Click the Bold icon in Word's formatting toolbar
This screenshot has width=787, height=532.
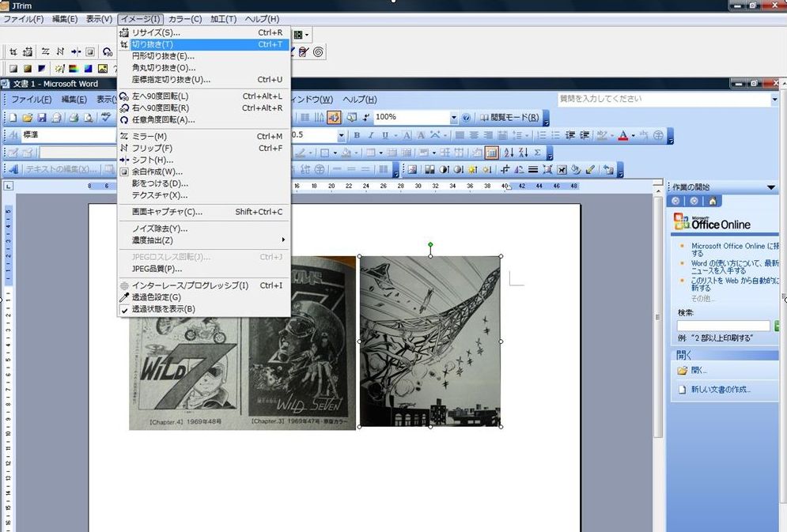pos(358,135)
